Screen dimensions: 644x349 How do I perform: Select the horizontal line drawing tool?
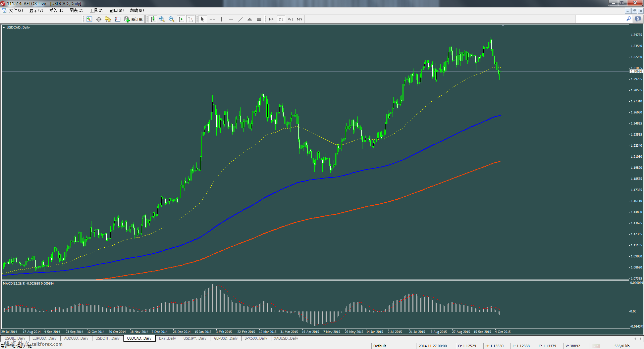point(231,19)
